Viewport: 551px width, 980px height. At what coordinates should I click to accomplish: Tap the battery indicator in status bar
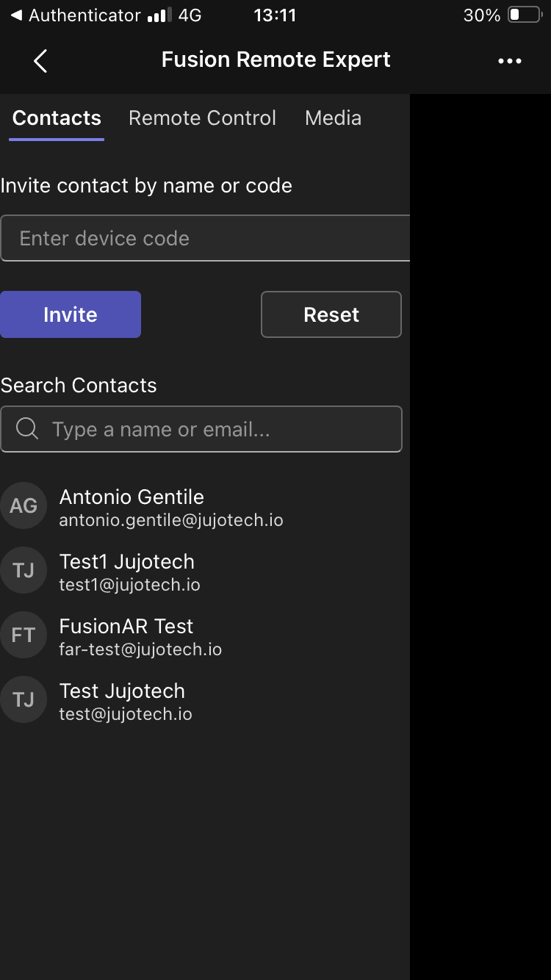[524, 15]
